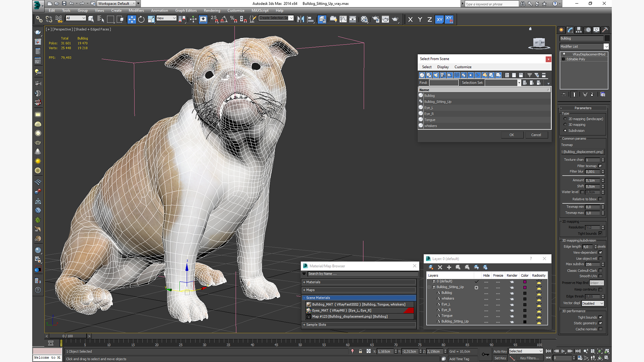Enable the Use object mtl checkbox
The height and width of the screenshot is (362, 644).
(600, 258)
